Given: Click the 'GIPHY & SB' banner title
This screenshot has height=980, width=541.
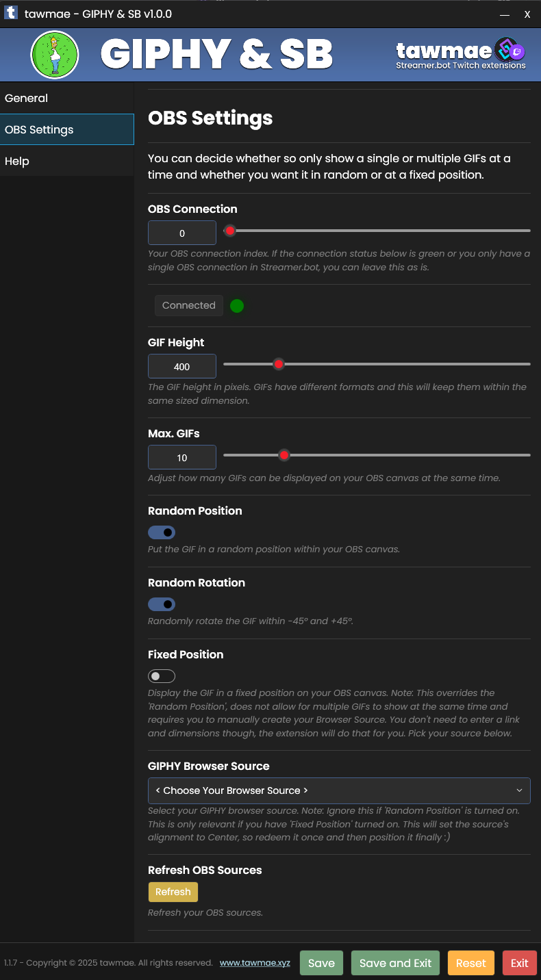Looking at the screenshot, I should tap(216, 55).
